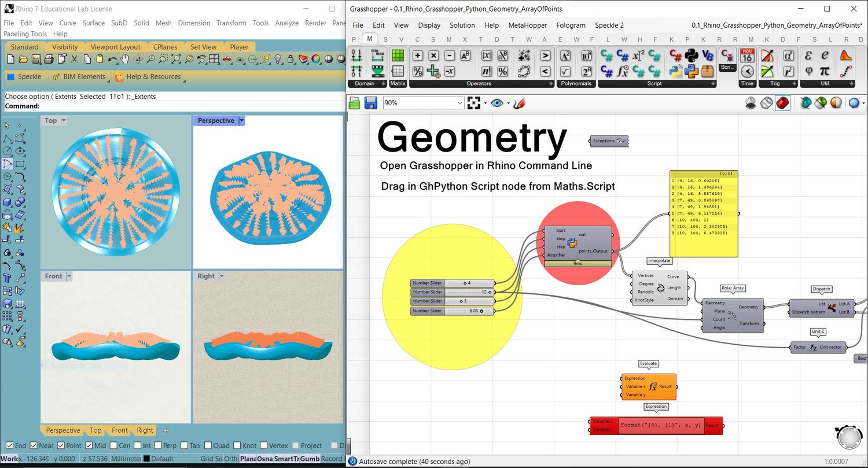The width and height of the screenshot is (868, 468).
Task: Select the Pan hand tool in Rhino
Action: [125, 59]
